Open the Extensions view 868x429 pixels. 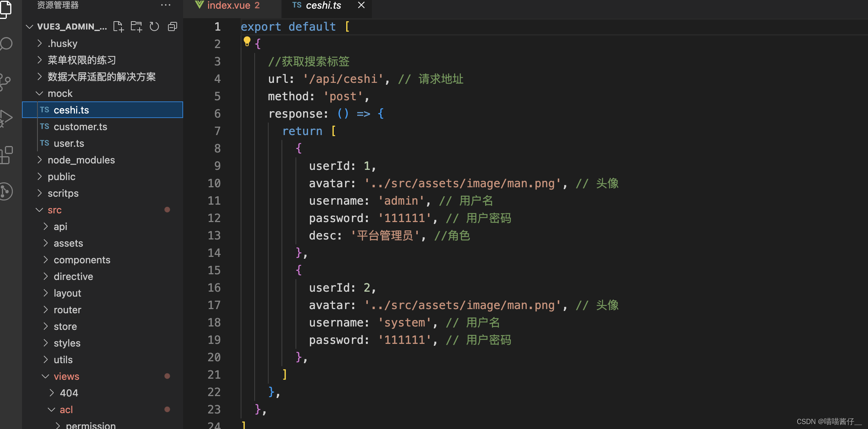(x=6, y=155)
